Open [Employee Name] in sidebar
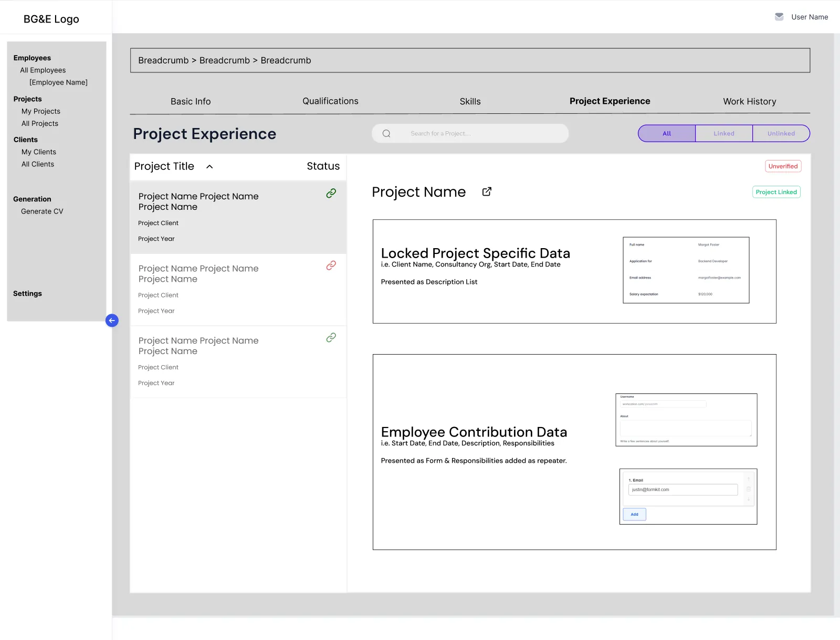The image size is (840, 640). 59,82
